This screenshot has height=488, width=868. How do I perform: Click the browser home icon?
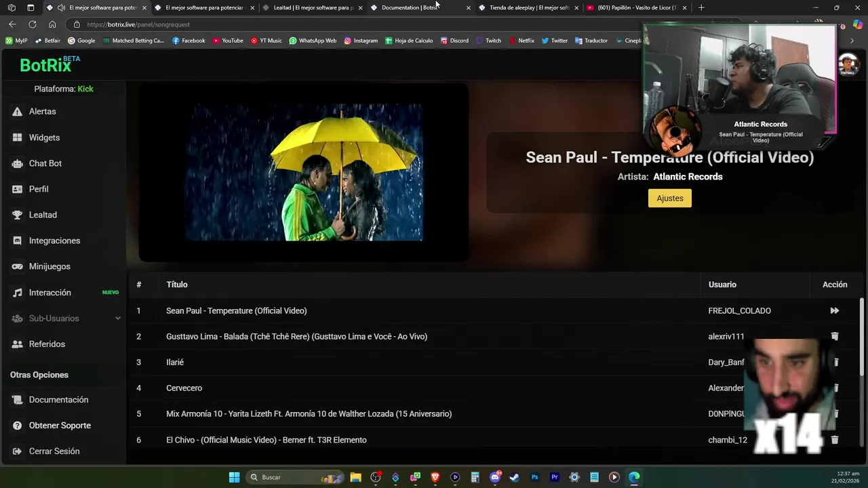52,24
